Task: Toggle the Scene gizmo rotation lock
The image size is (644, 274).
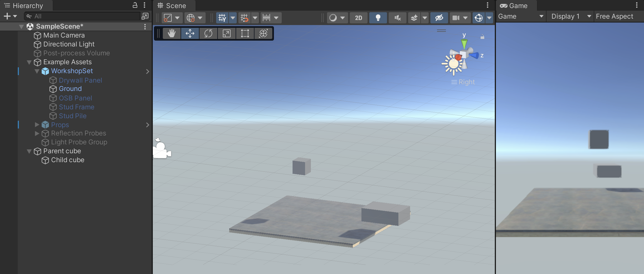Action: coord(483,37)
